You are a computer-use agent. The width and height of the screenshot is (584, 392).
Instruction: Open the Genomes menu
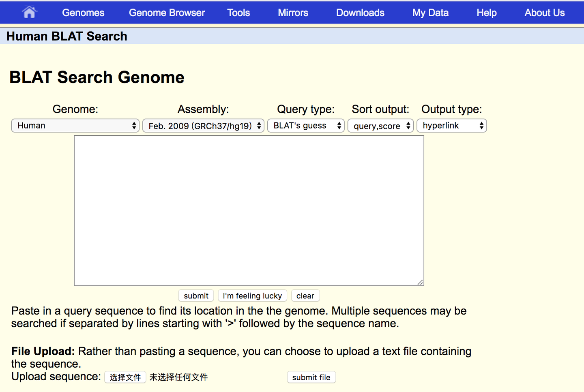pos(83,13)
